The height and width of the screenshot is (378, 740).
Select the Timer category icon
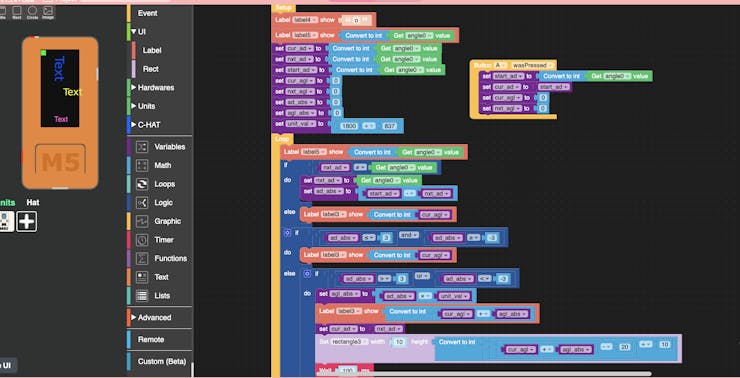pyautogui.click(x=142, y=240)
